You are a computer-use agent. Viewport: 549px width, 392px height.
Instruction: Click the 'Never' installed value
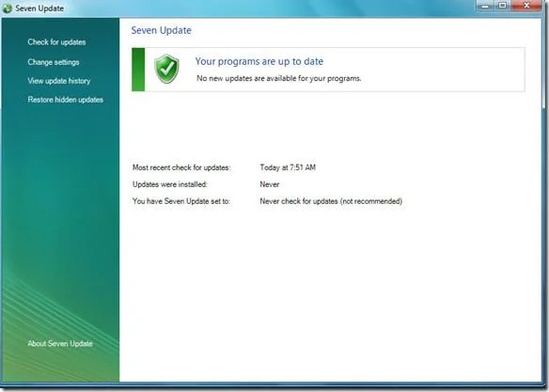point(270,184)
